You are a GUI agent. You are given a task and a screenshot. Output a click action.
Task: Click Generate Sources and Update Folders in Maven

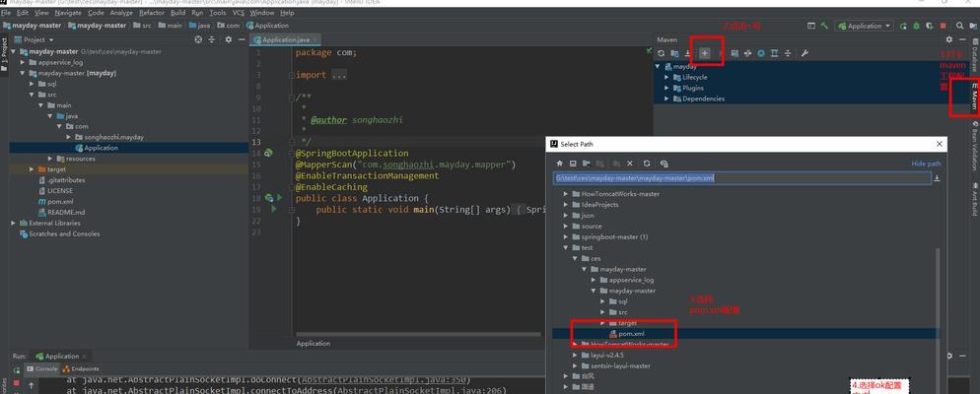(x=674, y=54)
